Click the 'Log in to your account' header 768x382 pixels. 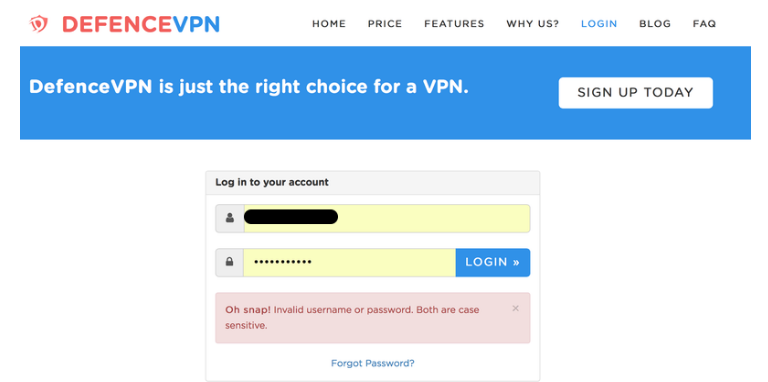point(272,182)
